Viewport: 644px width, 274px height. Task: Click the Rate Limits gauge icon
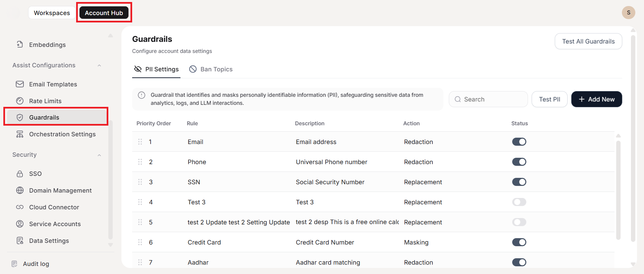pyautogui.click(x=20, y=101)
